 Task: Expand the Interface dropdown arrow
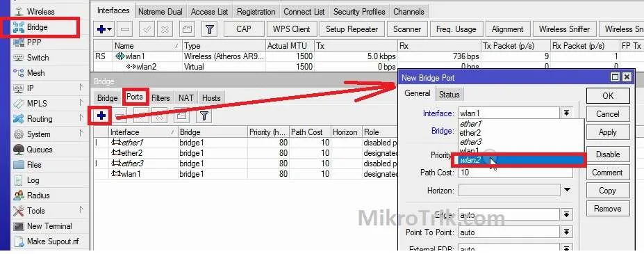567,113
